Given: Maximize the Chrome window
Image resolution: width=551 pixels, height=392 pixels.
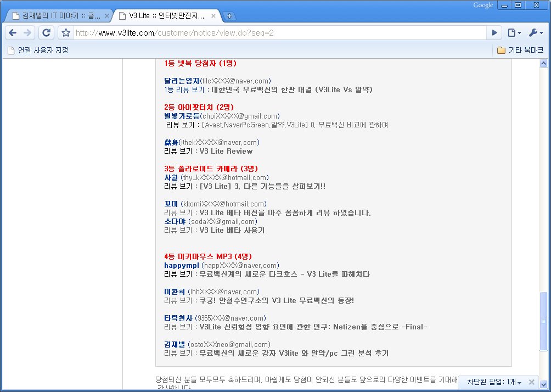Looking at the screenshot, I should (x=518, y=5).
